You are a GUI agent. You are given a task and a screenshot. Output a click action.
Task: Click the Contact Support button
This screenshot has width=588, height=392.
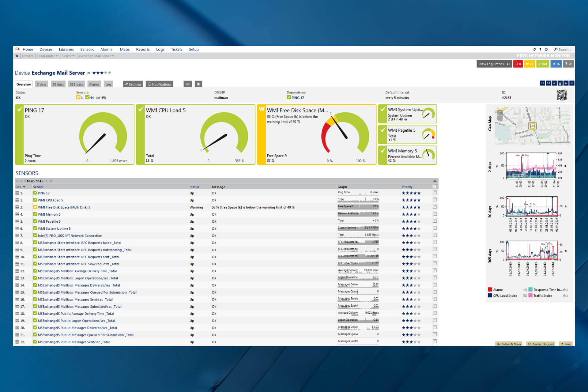(541, 344)
